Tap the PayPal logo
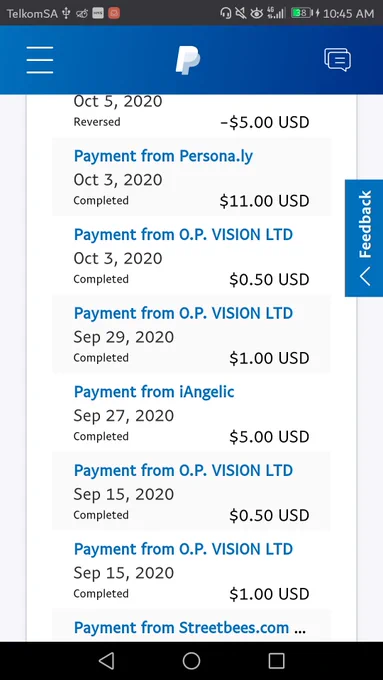 click(x=188, y=60)
